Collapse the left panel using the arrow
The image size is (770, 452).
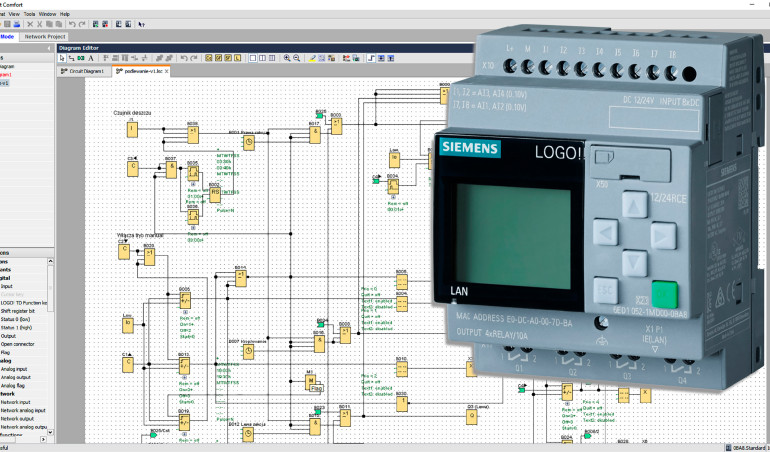tap(48, 47)
